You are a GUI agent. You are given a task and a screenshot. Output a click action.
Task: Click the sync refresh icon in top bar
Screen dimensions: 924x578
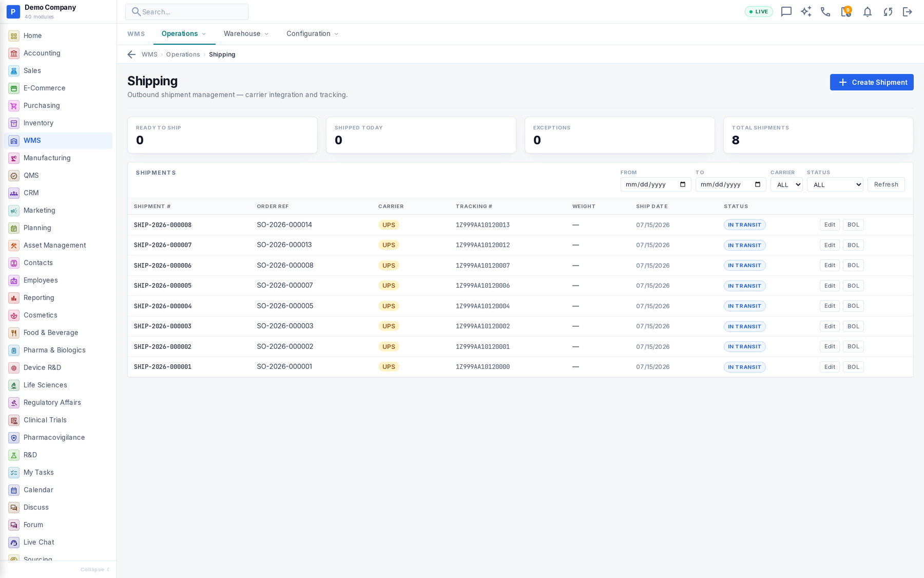tap(888, 12)
